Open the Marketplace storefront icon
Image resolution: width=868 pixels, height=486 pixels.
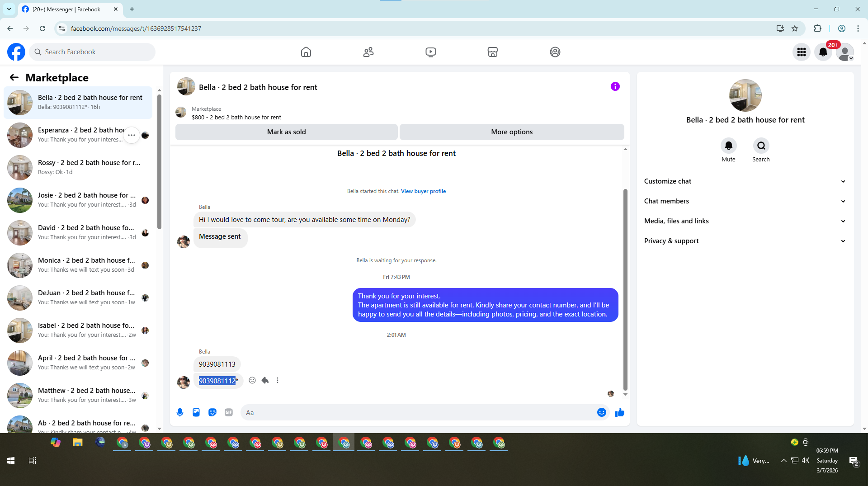point(493,52)
